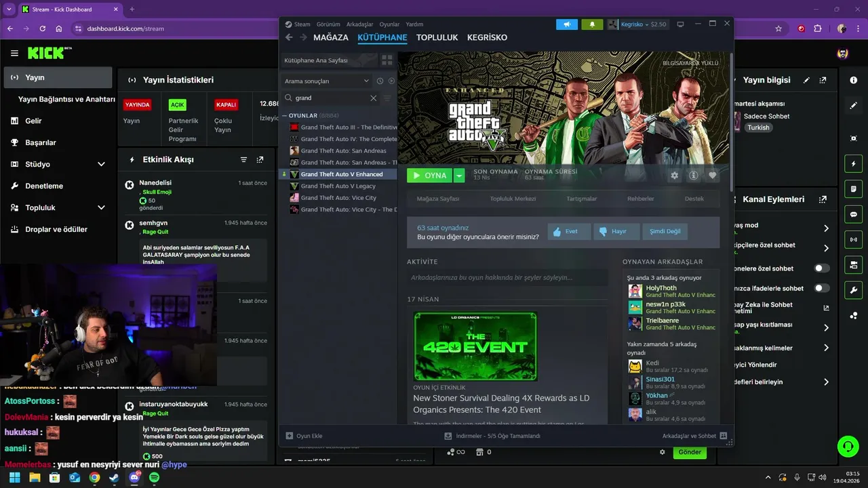Open the library filter options icon
This screenshot has height=488, width=868.
coord(388,98)
